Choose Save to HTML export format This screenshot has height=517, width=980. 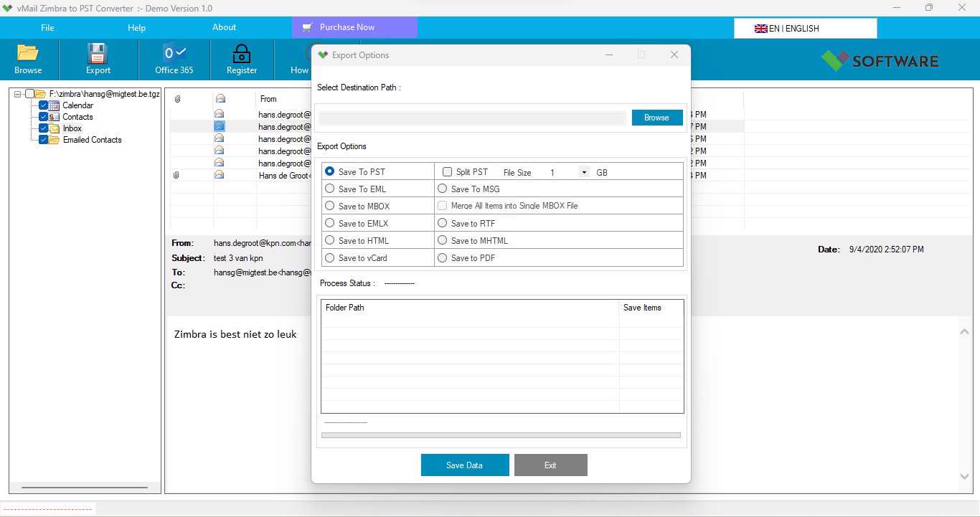pos(330,240)
